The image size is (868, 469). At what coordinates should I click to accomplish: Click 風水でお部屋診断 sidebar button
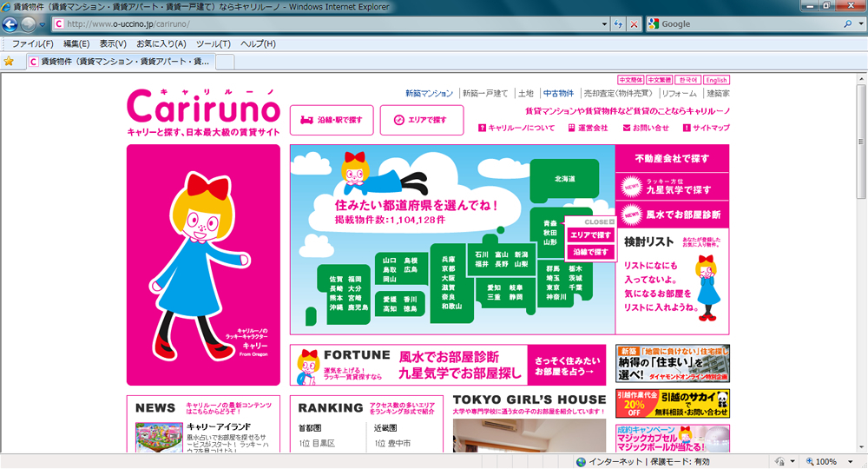672,215
